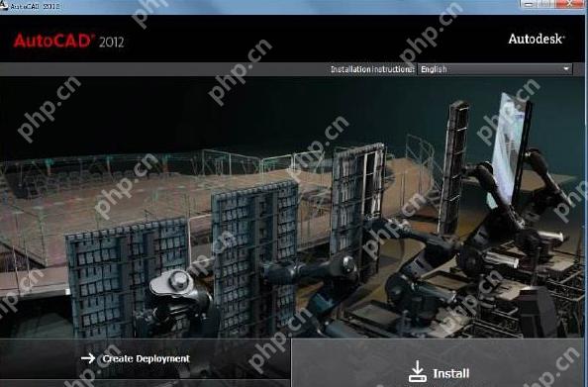
Task: Open the installation language dropdown arrow
Action: 566,69
